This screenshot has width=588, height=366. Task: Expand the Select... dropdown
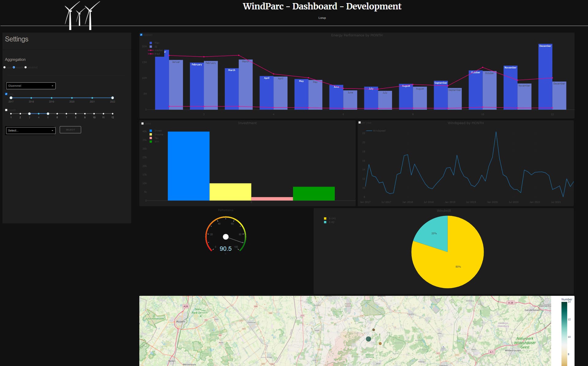(31, 130)
